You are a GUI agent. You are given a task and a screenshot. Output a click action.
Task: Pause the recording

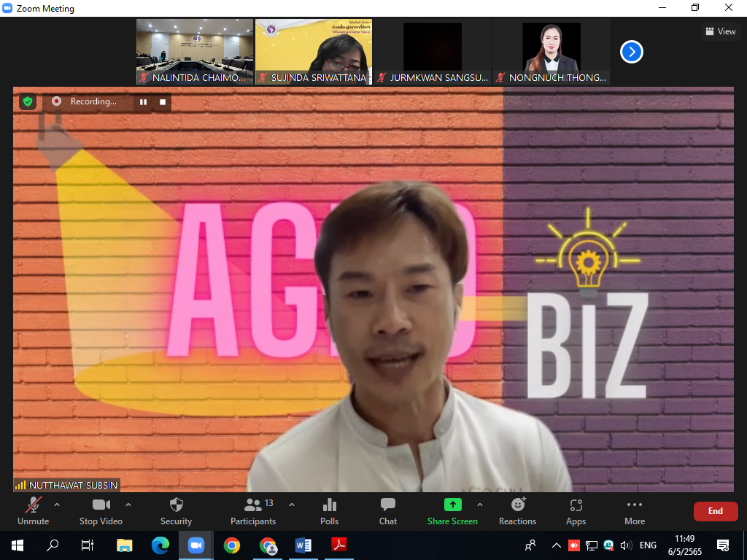(x=144, y=102)
